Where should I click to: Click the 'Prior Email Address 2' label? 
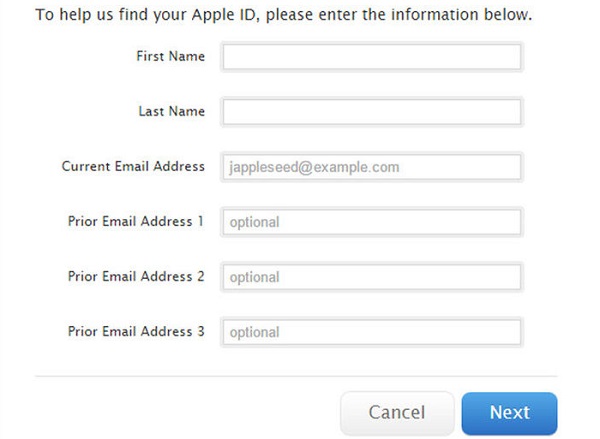136,276
